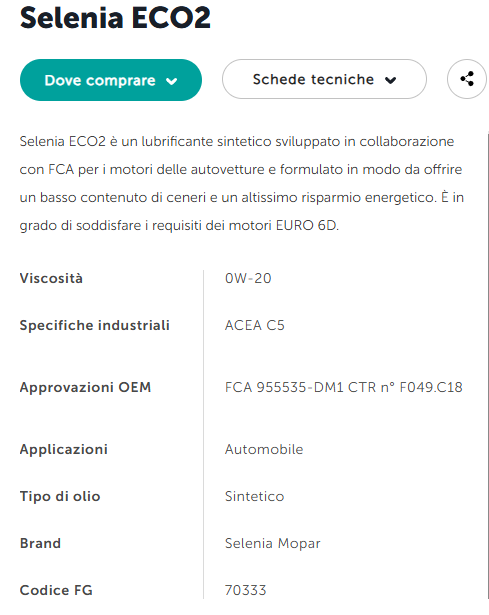Click the 70333 product code
Image resolution: width=489 pixels, height=615 pixels.
(x=245, y=590)
